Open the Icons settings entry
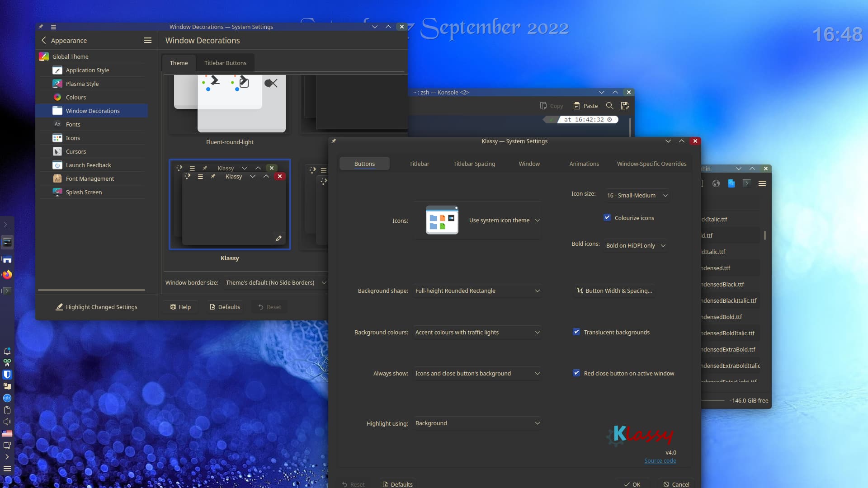Screen dimensions: 868x488 [x=92, y=138]
